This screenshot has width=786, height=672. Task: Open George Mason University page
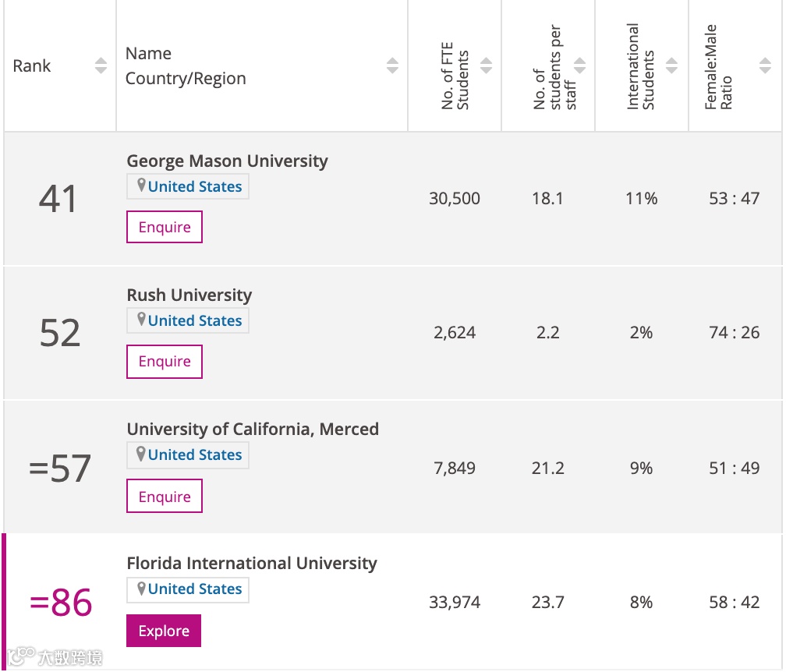227,161
